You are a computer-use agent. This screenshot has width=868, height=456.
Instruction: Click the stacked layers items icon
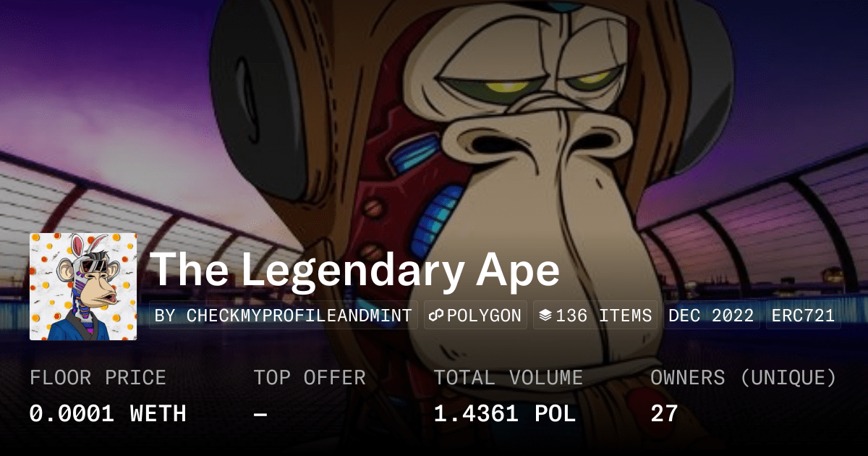click(545, 316)
